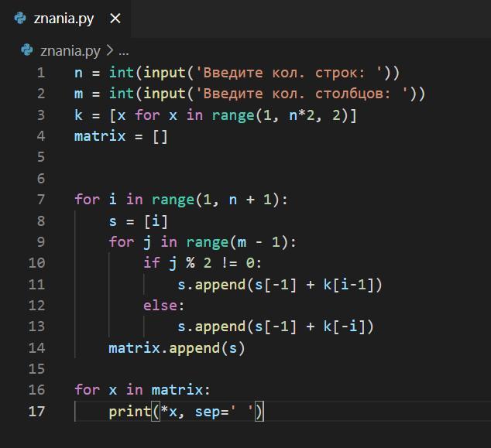This screenshot has width=491, height=448.
Task: Click line number 11 in the gutter
Action: coord(37,285)
